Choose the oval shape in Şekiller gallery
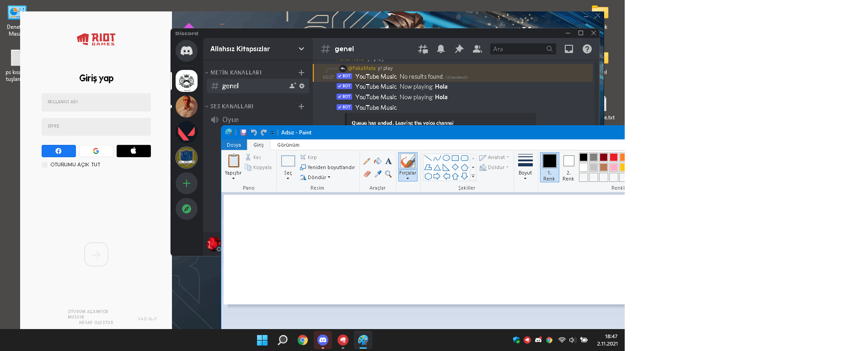Viewport: 868px width, 351px height. (x=446, y=158)
